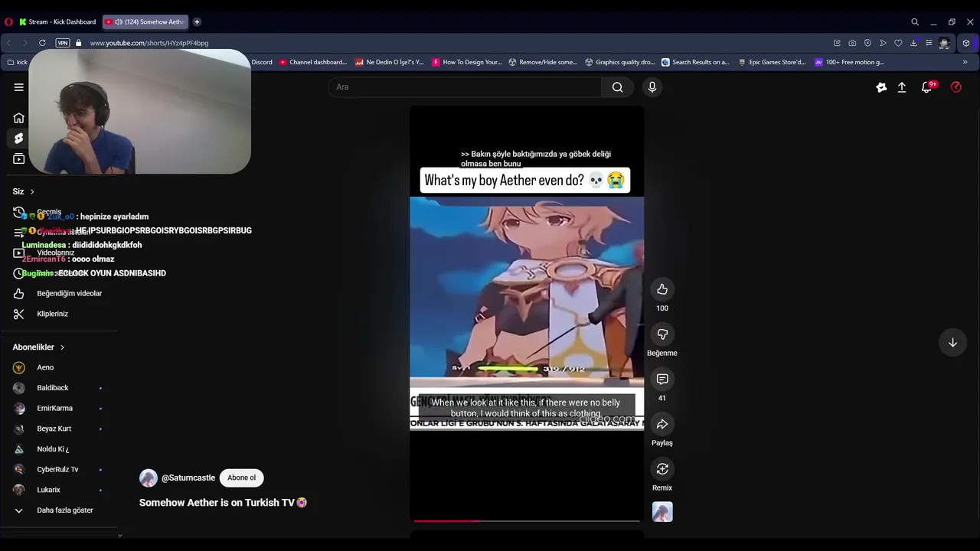This screenshot has width=980, height=551.
Task: Open Beğendiğim videolar in sidebar
Action: click(58, 293)
